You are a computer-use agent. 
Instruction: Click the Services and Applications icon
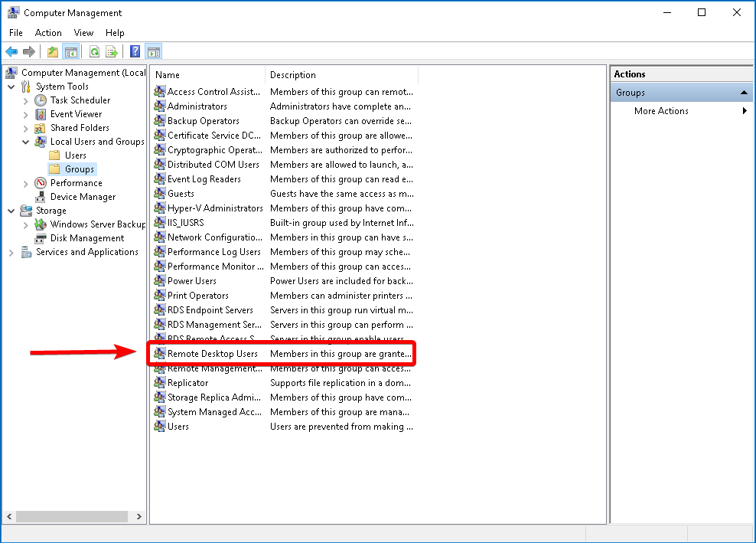pos(26,252)
